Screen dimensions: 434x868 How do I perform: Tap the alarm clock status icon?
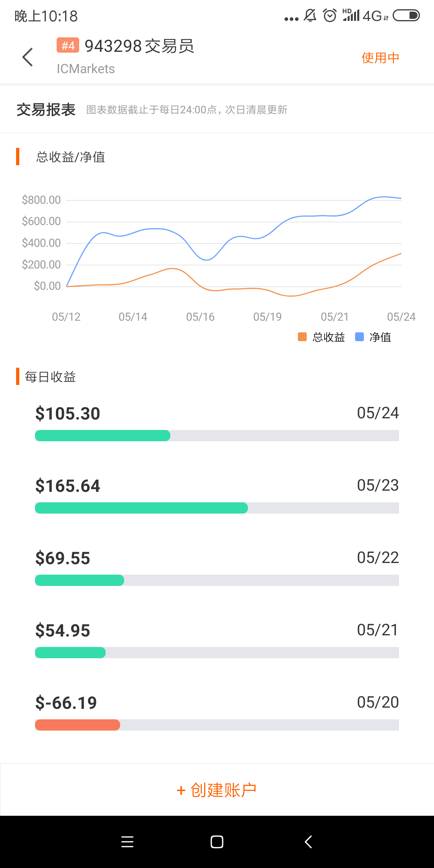point(330,16)
